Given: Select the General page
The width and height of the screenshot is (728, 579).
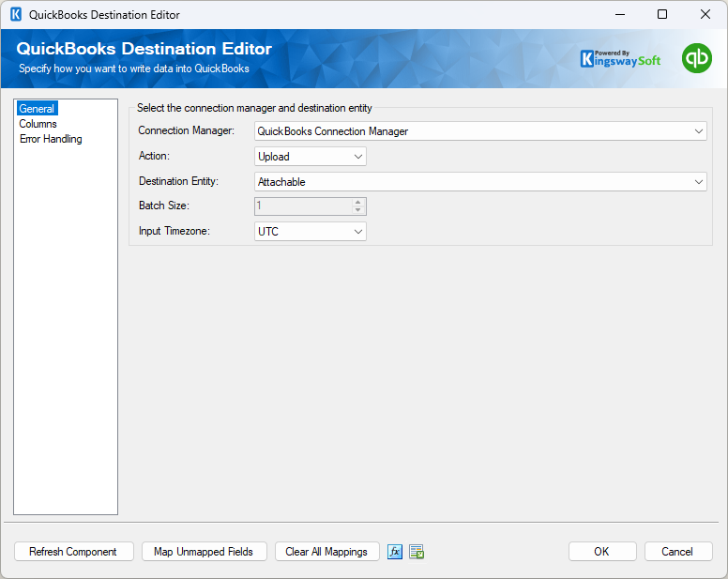Looking at the screenshot, I should tap(37, 109).
